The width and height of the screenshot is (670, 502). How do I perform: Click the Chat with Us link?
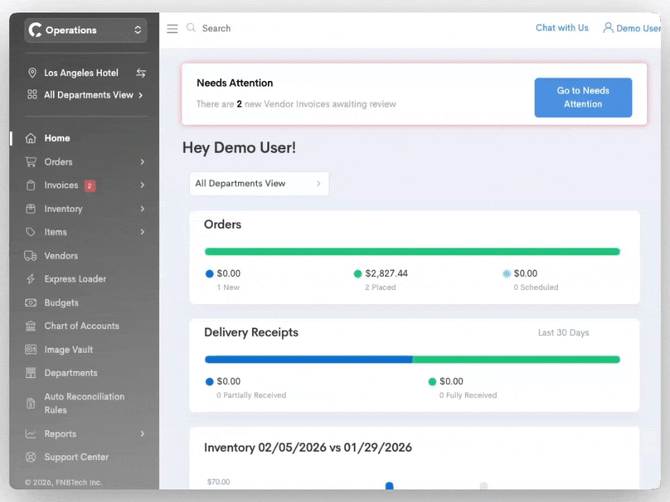(x=561, y=28)
